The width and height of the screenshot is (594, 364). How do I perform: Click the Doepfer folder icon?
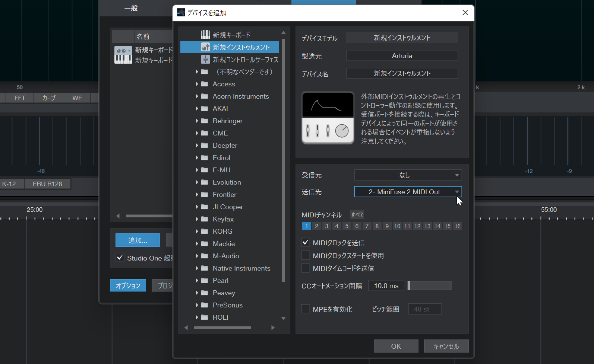click(x=204, y=146)
